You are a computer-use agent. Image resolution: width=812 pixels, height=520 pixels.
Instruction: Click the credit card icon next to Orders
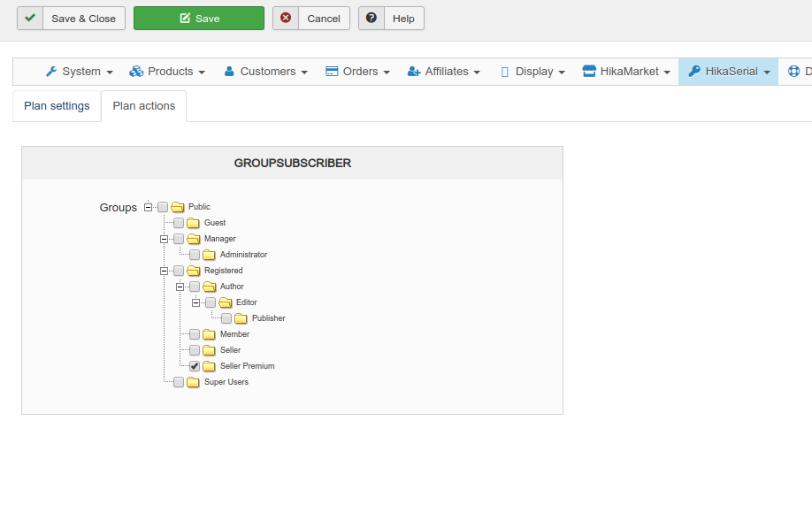332,72
